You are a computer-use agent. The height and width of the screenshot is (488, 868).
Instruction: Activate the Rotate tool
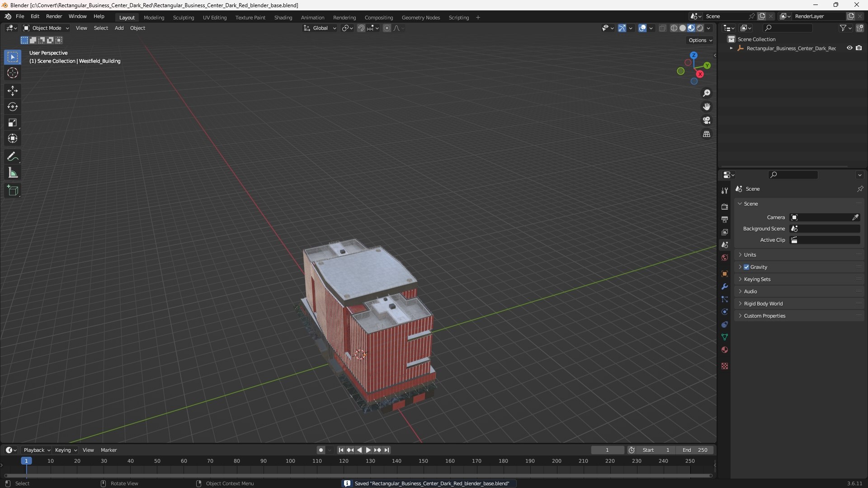click(13, 107)
